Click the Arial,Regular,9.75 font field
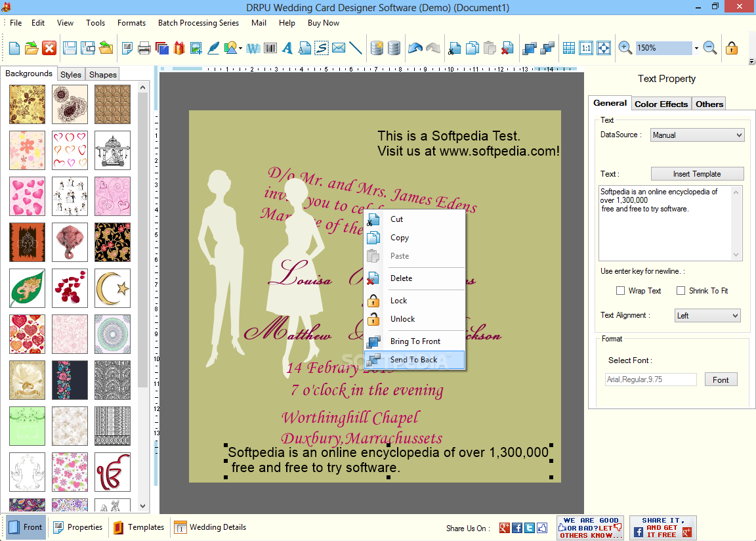The height and width of the screenshot is (541, 756). click(651, 379)
